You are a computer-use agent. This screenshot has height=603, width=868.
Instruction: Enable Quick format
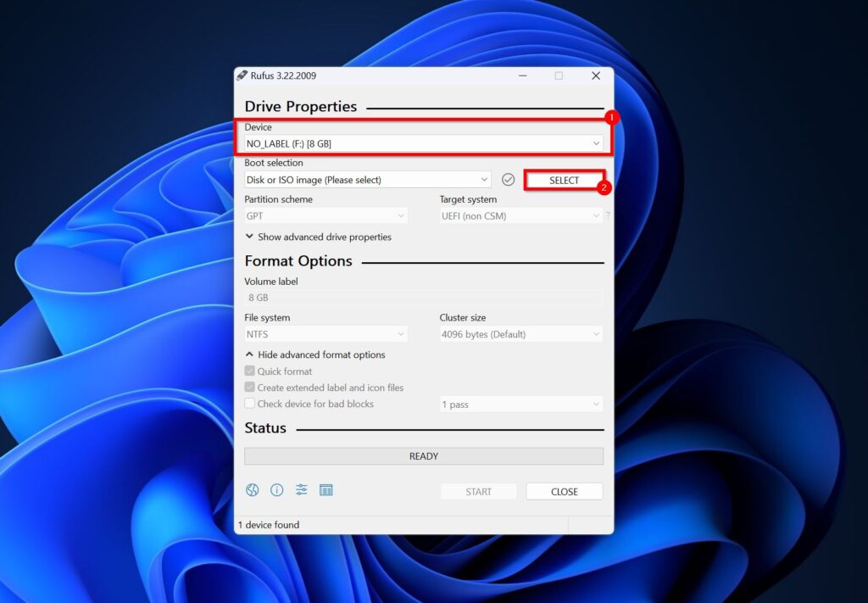click(249, 371)
